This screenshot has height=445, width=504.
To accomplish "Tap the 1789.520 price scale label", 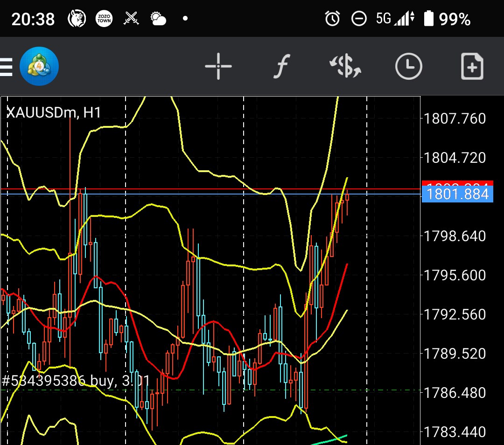I will [455, 354].
